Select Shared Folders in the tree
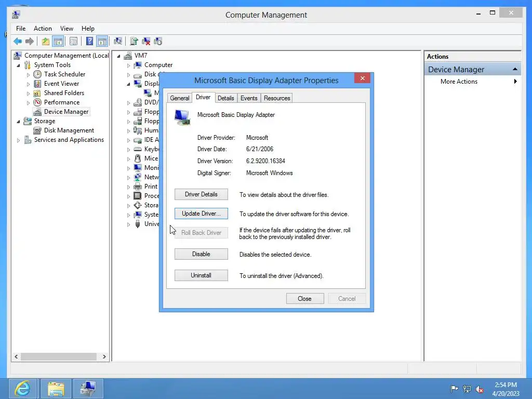 (x=64, y=92)
